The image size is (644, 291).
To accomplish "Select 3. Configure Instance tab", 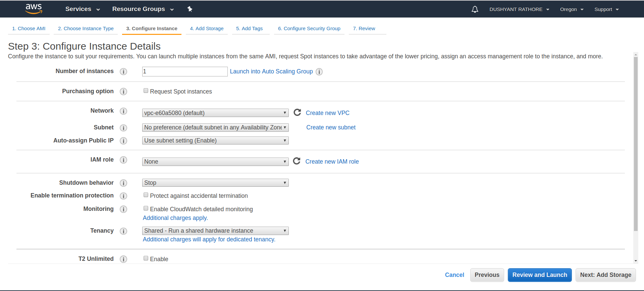I will click(152, 28).
